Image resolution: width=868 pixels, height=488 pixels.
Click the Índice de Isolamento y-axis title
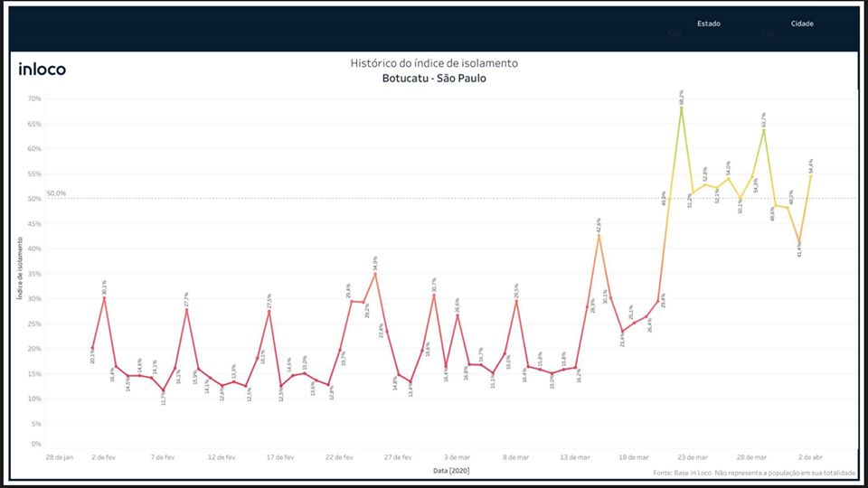click(19, 269)
